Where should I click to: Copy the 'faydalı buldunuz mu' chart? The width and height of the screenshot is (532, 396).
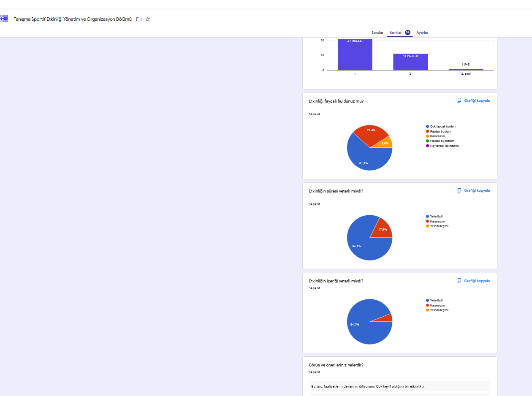pos(473,100)
